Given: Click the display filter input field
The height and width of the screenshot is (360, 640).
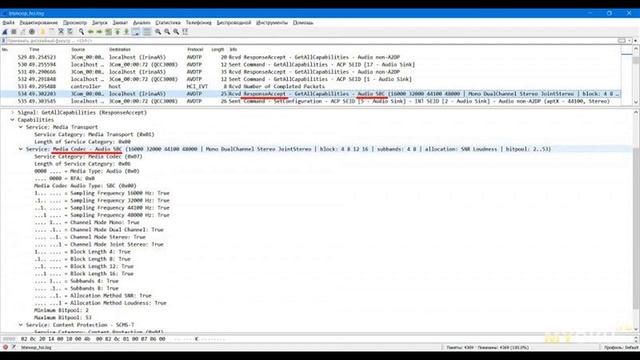Looking at the screenshot, I should [310, 41].
